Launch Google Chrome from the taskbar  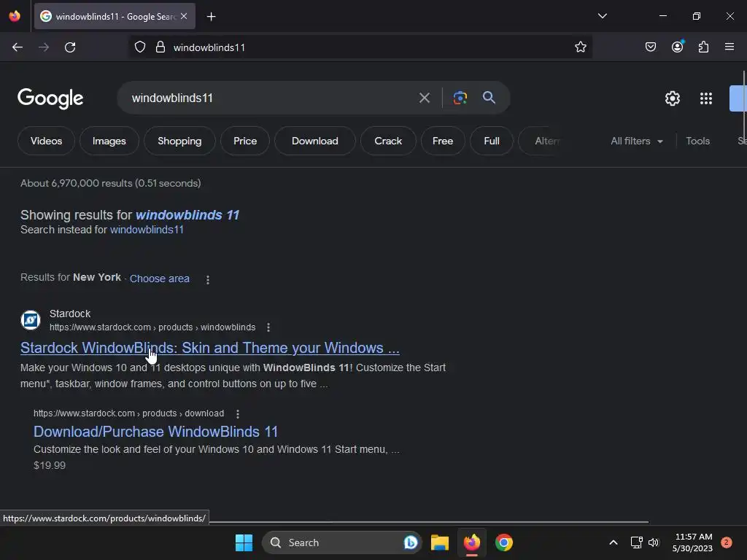click(503, 542)
